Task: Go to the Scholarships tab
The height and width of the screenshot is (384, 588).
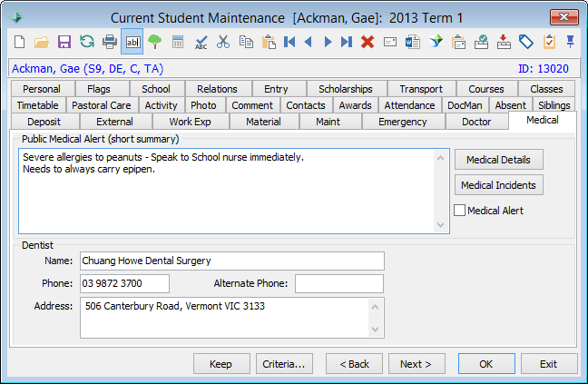Action: [346, 89]
